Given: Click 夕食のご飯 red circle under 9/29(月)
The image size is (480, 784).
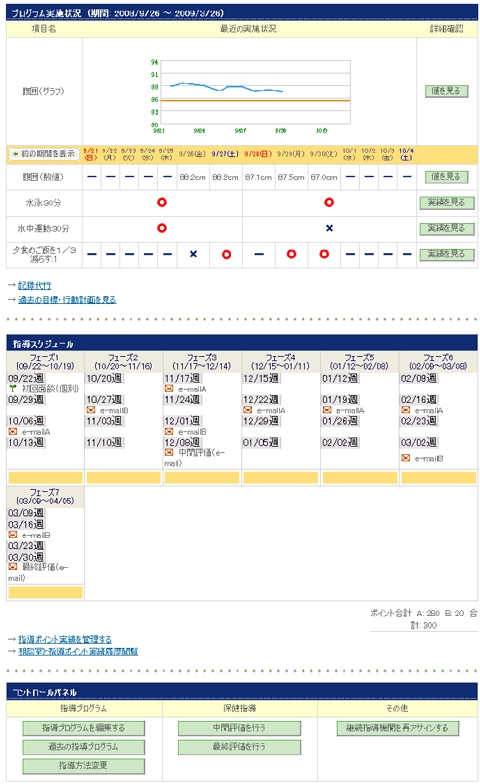Looking at the screenshot, I should (291, 254).
